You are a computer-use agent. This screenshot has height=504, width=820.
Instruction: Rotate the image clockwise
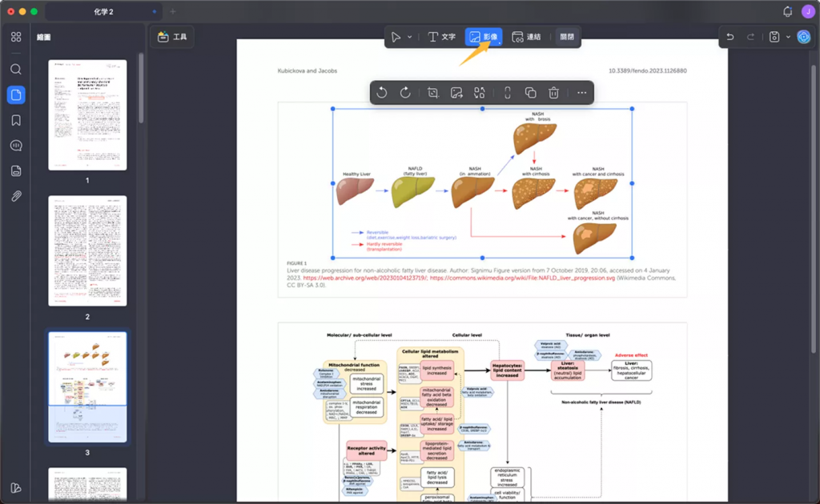(x=405, y=93)
